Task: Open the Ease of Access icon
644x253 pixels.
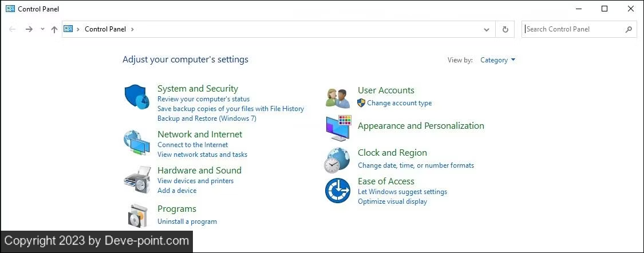Action: tap(338, 191)
